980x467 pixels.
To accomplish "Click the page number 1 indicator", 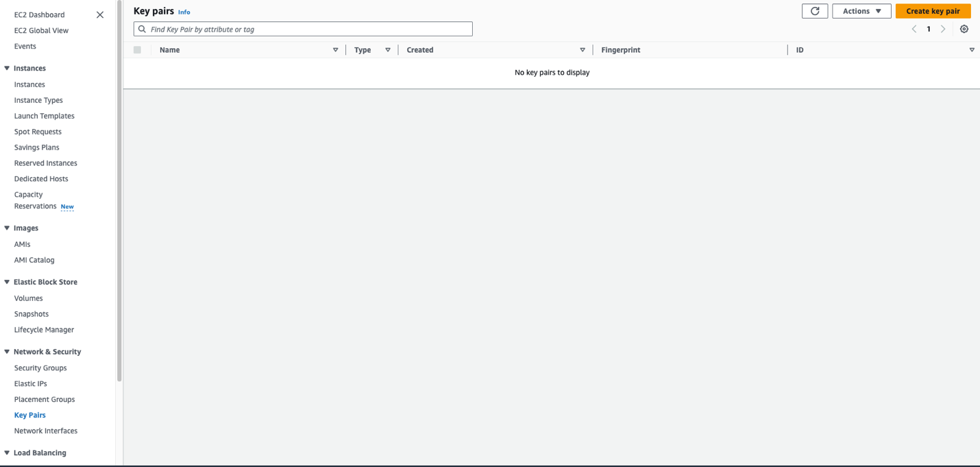I will (929, 29).
